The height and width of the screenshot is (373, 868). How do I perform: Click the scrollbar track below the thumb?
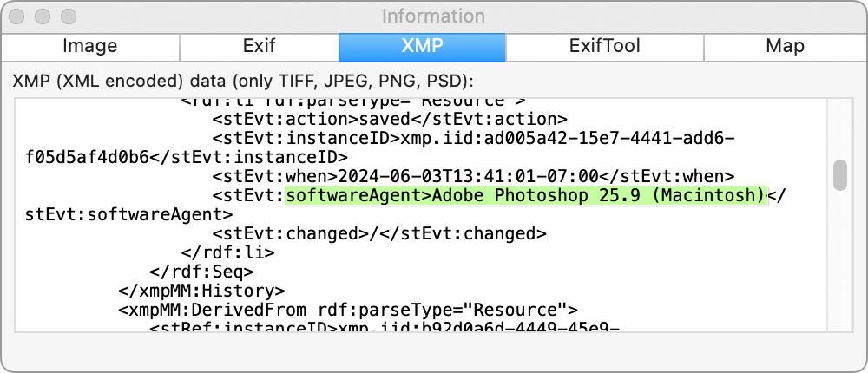coord(839,260)
